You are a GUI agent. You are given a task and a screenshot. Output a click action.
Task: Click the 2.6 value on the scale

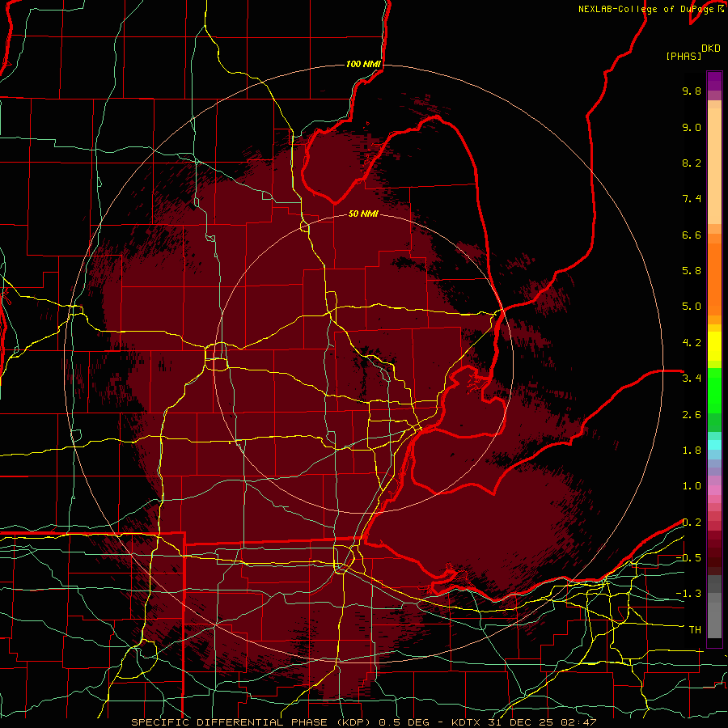click(692, 415)
